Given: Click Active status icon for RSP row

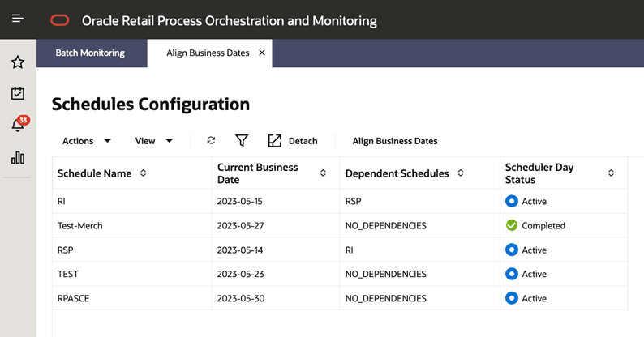Looking at the screenshot, I should 511,250.
